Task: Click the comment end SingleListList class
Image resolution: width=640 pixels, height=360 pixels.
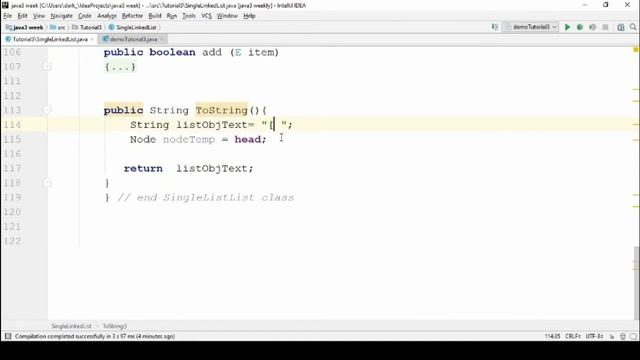Action: tap(205, 198)
